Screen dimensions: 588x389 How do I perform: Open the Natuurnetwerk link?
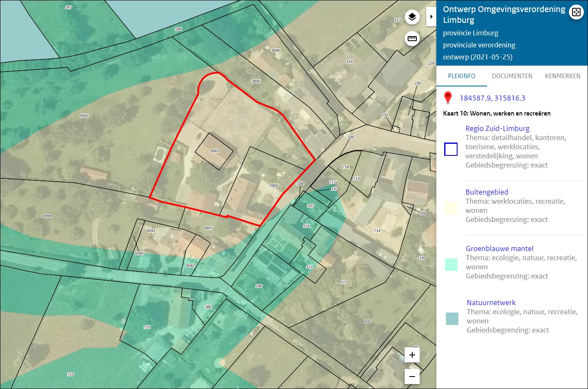point(491,303)
